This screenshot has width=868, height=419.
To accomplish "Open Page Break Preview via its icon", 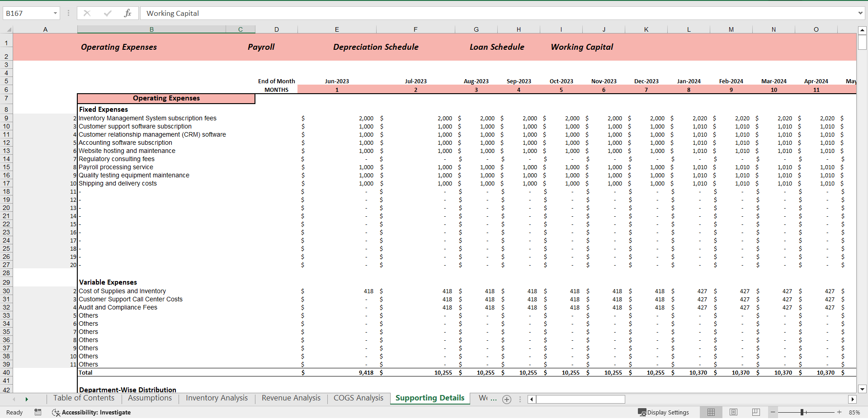I will coord(755,412).
